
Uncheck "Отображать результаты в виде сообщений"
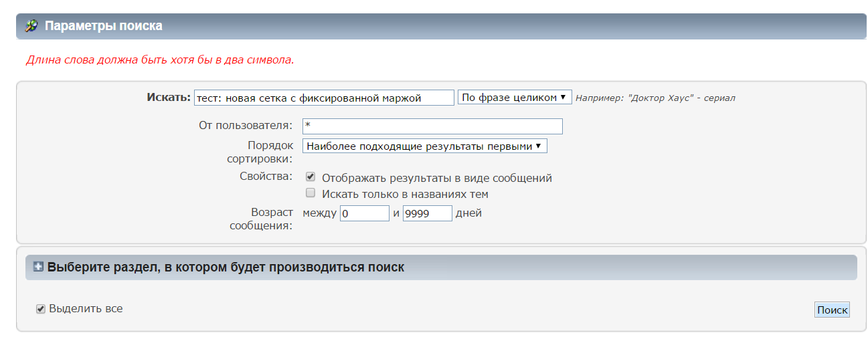(x=311, y=177)
